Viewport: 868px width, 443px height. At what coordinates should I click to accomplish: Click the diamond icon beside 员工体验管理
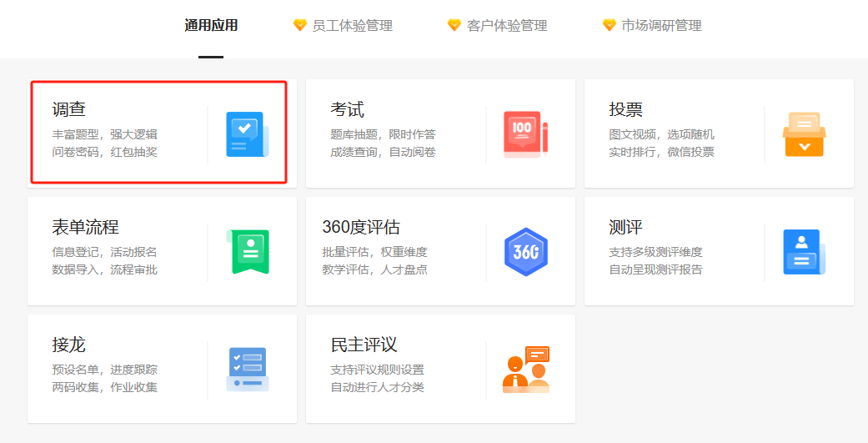pos(299,26)
